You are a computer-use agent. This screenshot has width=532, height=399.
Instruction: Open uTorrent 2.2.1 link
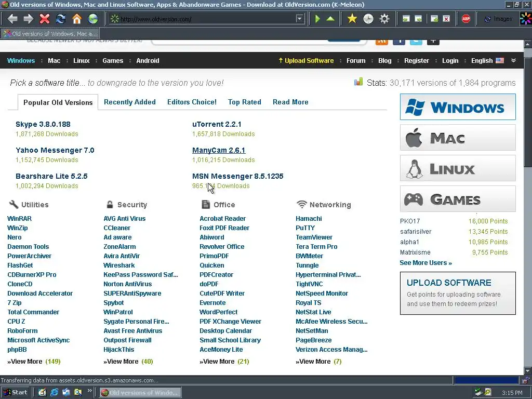pyautogui.click(x=217, y=124)
